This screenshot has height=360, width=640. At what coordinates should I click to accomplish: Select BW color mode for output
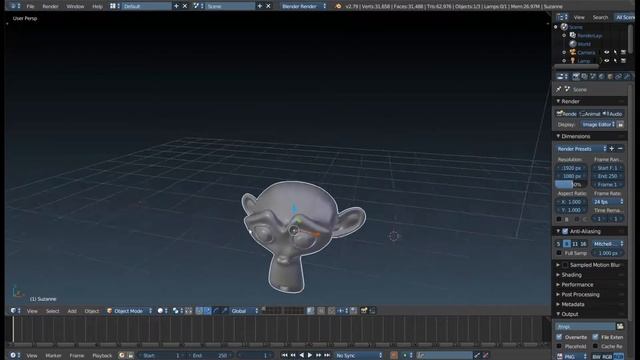(x=597, y=356)
